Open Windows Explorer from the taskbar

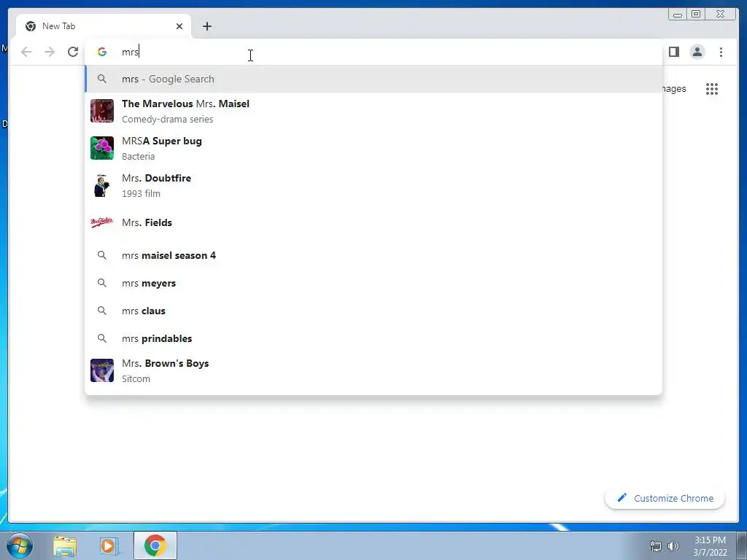(65, 545)
